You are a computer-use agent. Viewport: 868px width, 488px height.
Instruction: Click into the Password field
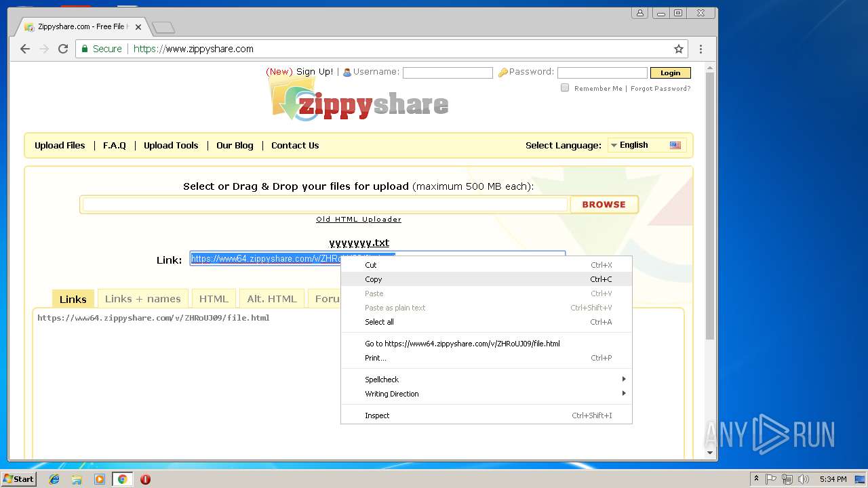[x=602, y=73]
